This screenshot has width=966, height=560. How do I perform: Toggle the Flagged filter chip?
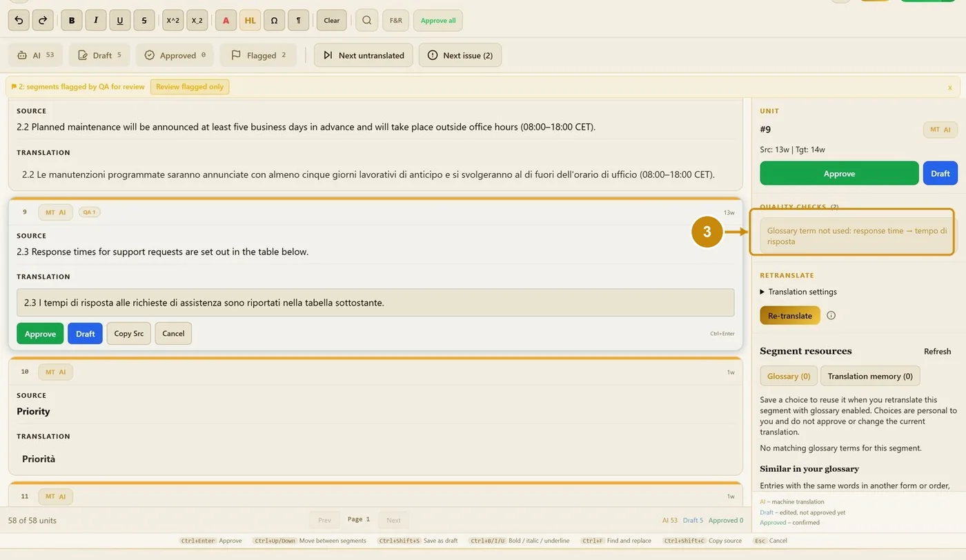(x=258, y=55)
